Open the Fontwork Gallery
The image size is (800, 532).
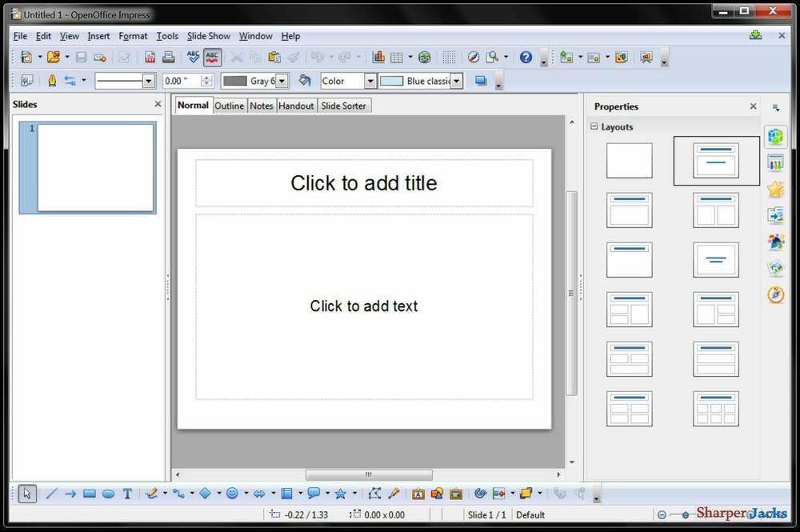pyautogui.click(x=419, y=494)
